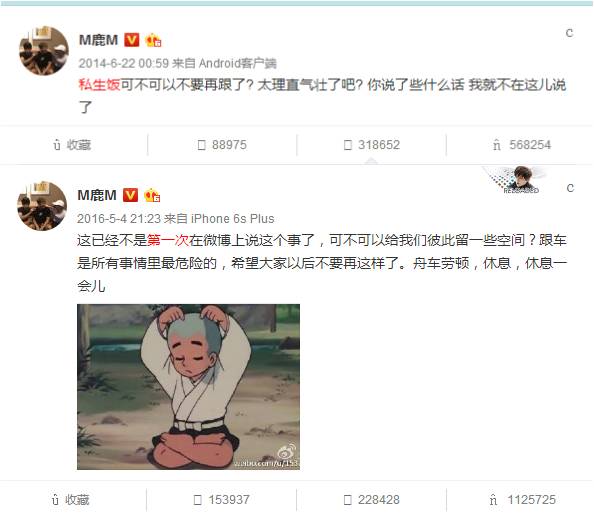594x519 pixels.
Task: Click the crown membership icon on first post
Action: click(x=153, y=40)
